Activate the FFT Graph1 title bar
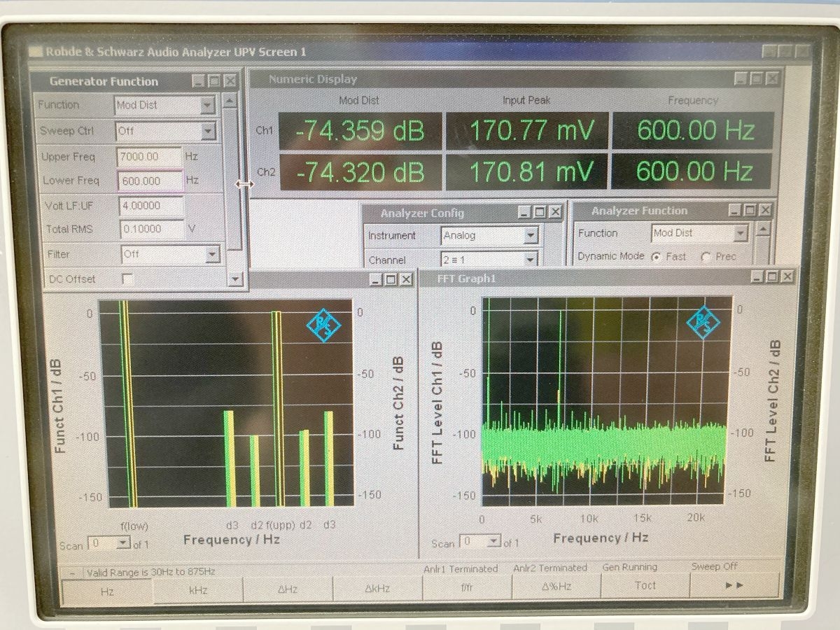The image size is (840, 630). (x=608, y=278)
